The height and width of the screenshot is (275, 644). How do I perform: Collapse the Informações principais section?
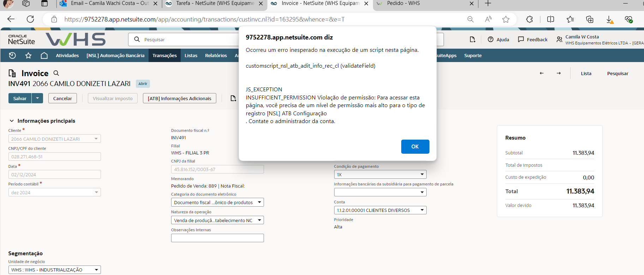pos(12,121)
